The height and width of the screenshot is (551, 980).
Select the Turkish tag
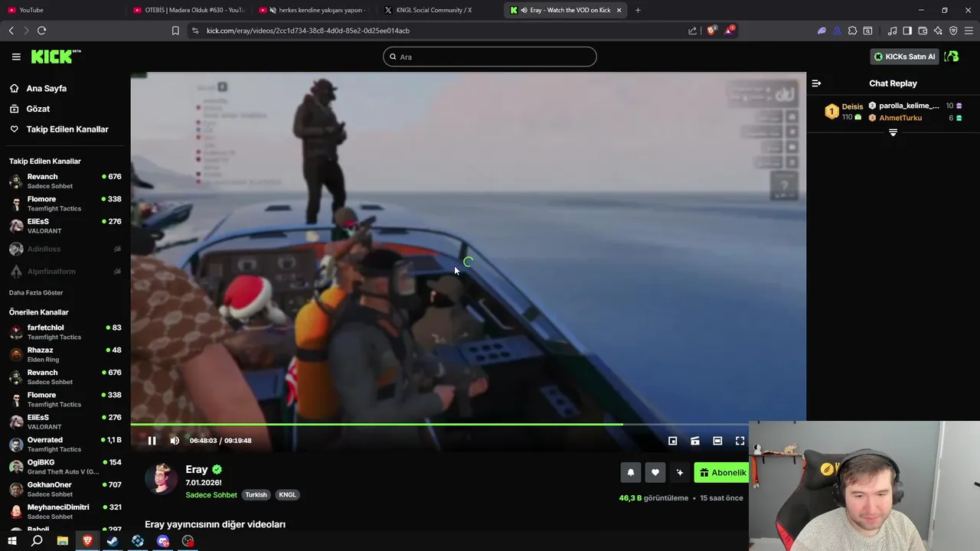(x=256, y=495)
